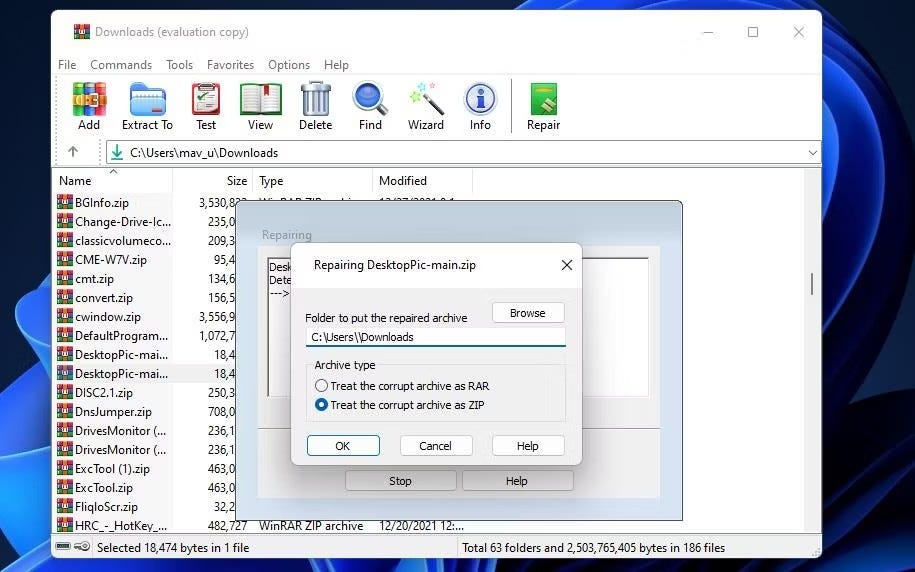
Task: Open the Commands menu
Action: click(121, 65)
